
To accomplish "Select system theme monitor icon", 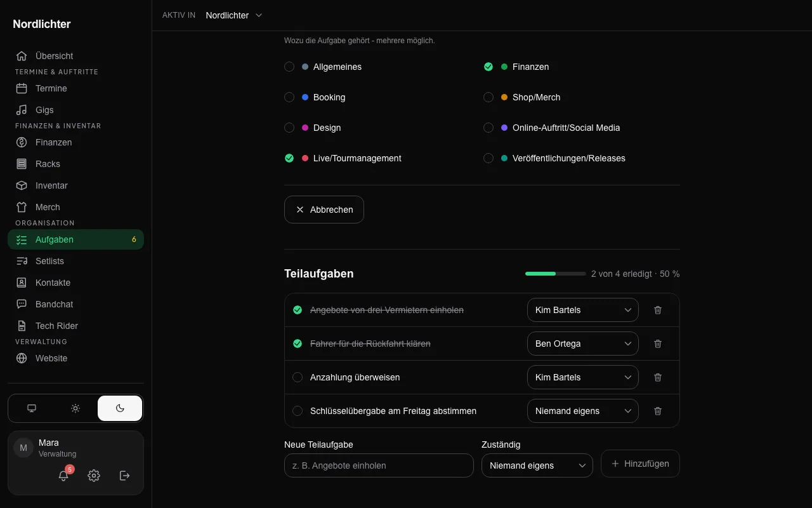I will tap(32, 408).
